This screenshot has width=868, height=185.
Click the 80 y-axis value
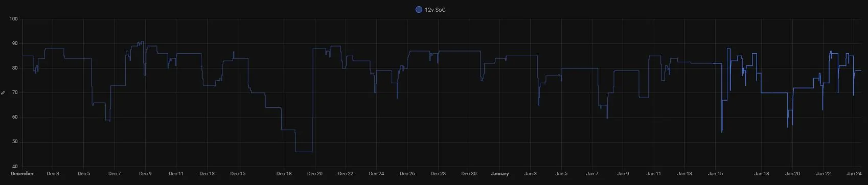click(x=15, y=68)
